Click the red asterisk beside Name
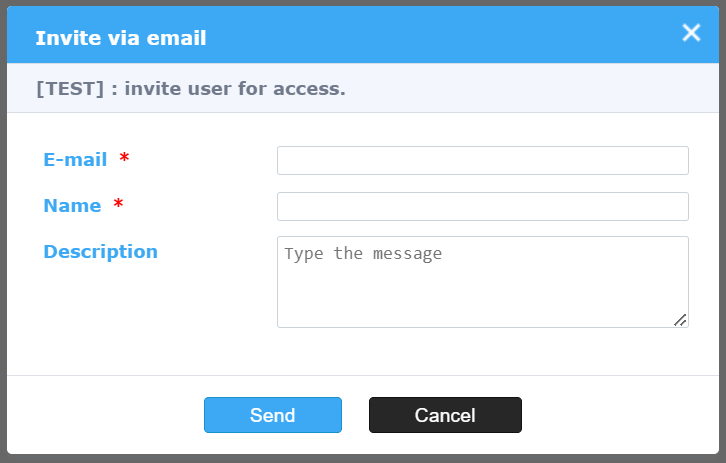This screenshot has width=726, height=463. point(118,205)
